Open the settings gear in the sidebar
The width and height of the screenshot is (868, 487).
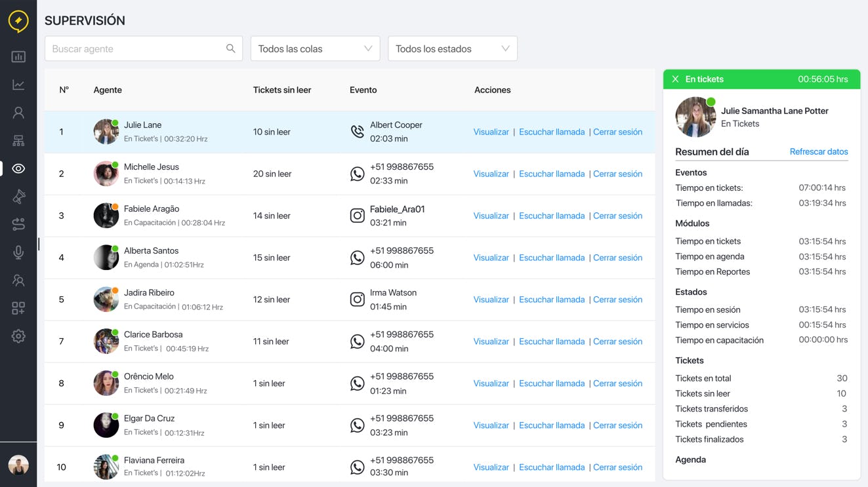18,336
